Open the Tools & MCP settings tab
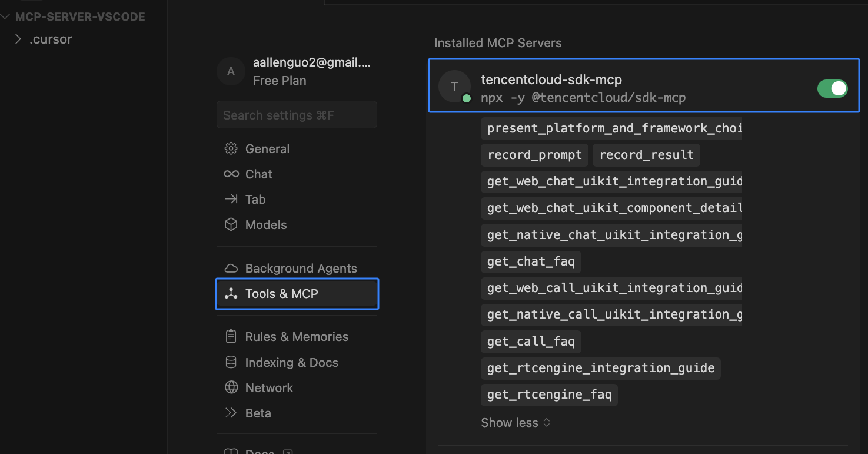This screenshot has height=454, width=868. pyautogui.click(x=297, y=294)
